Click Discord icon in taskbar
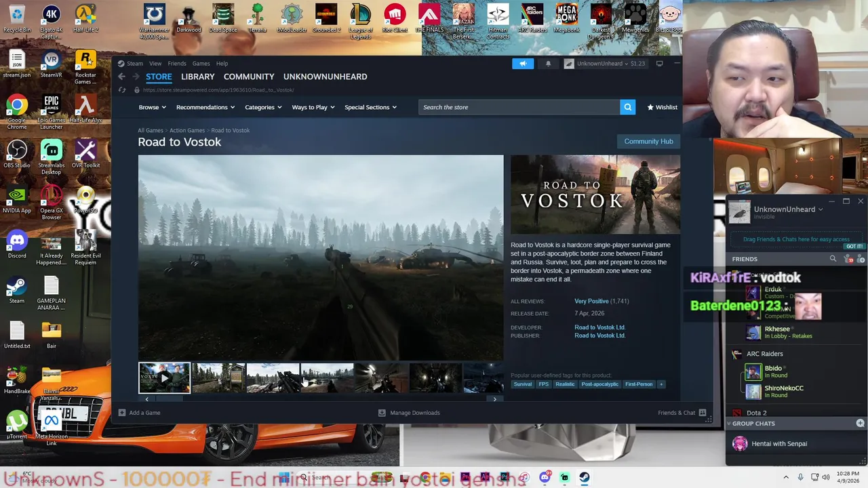This screenshot has width=868, height=488. pyautogui.click(x=545, y=477)
